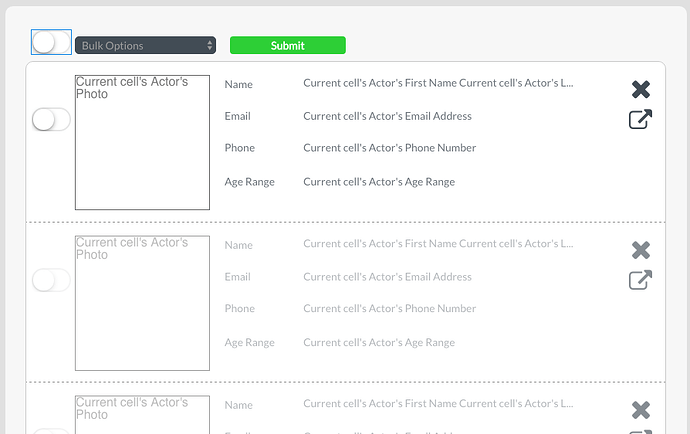Enable the second actor's selection switch
The width and height of the screenshot is (690, 434).
tap(51, 280)
